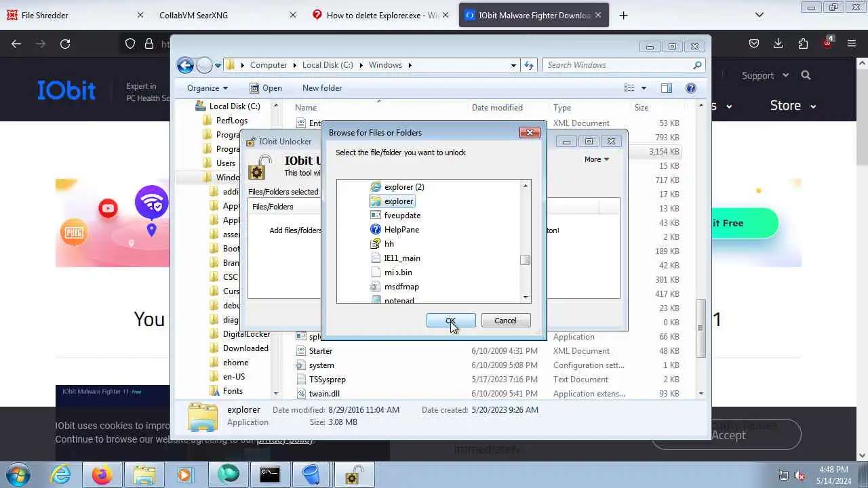The height and width of the screenshot is (488, 868).
Task: Click the Firefox Pocket save icon
Action: [x=754, y=43]
